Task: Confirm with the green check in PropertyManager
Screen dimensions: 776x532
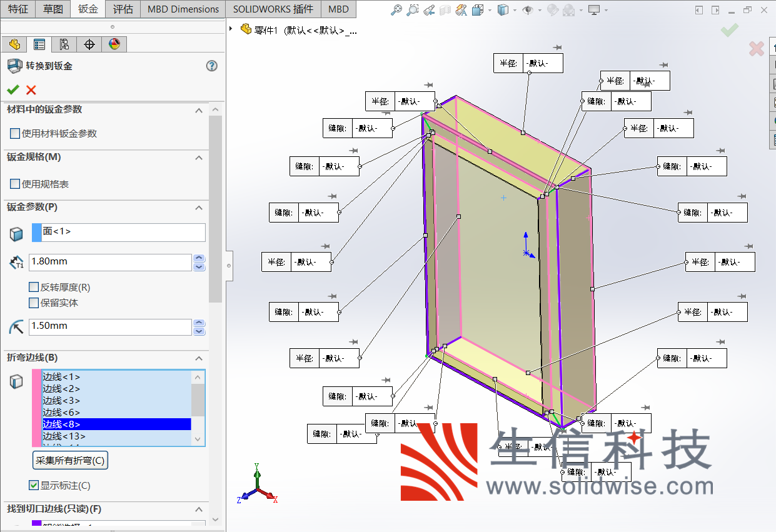Action: (13, 89)
